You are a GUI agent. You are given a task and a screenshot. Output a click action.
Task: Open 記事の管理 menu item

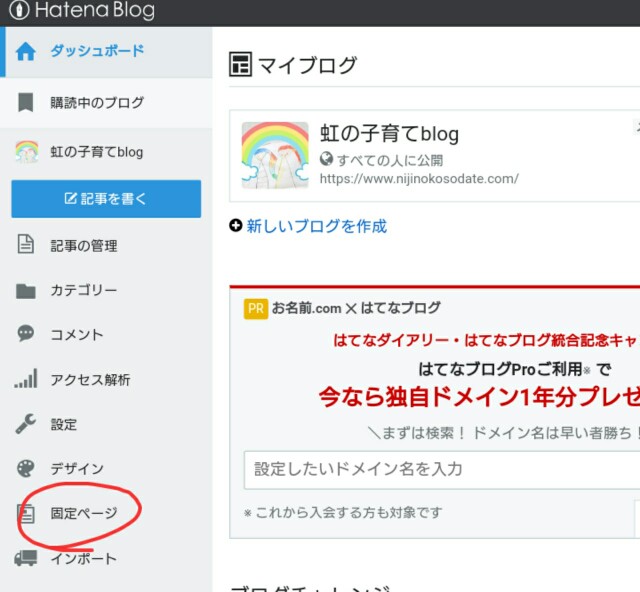click(84, 246)
